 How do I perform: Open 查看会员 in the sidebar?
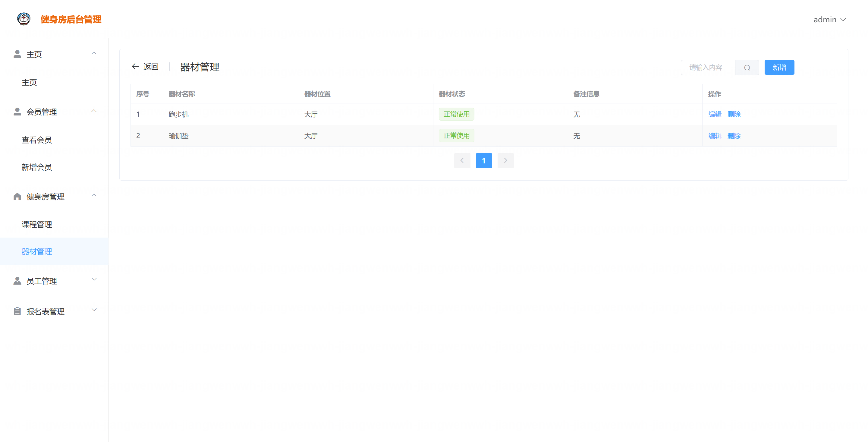37,140
